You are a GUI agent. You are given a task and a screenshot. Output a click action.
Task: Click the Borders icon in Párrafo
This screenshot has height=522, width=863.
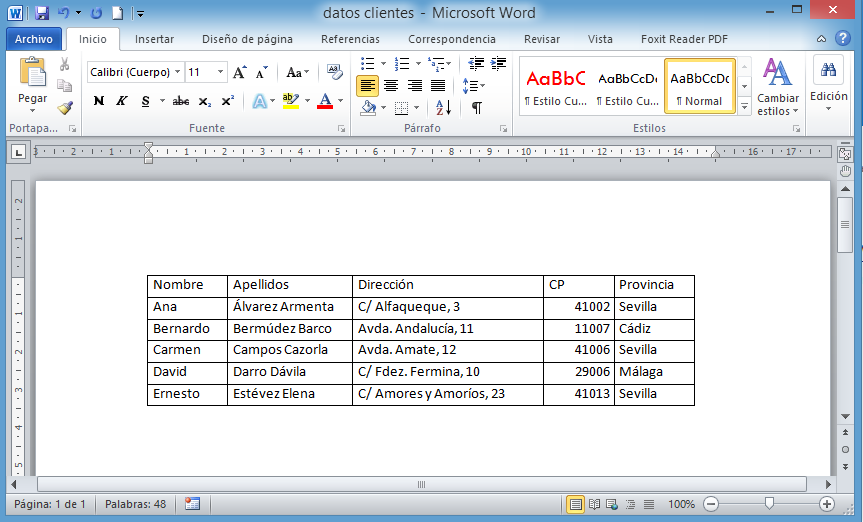(401, 108)
